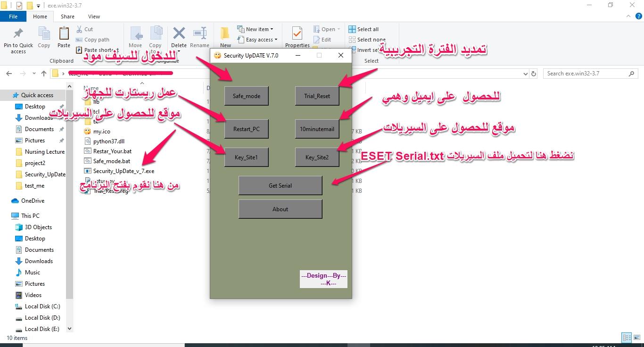Select pinned Desktop under Quick access
644x347 pixels.
coord(35,106)
